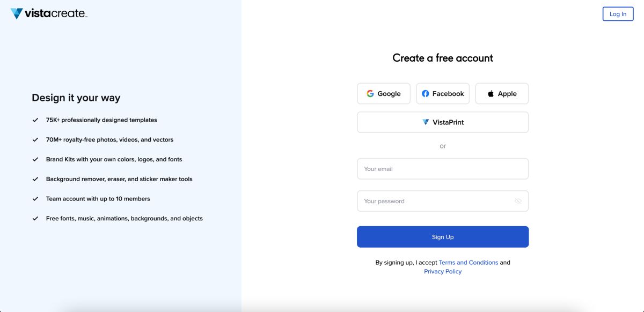Click the Google G icon
This screenshot has height=312, width=644.
[x=370, y=93]
